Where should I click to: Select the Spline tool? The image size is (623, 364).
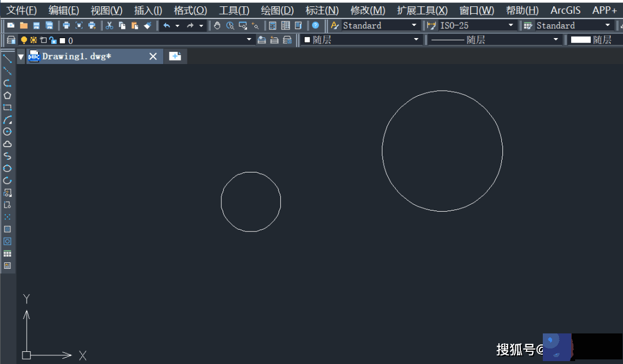pos(7,156)
